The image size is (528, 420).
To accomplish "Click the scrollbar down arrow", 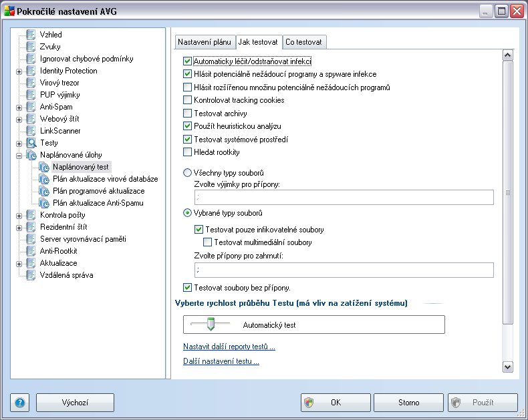I will [x=507, y=367].
